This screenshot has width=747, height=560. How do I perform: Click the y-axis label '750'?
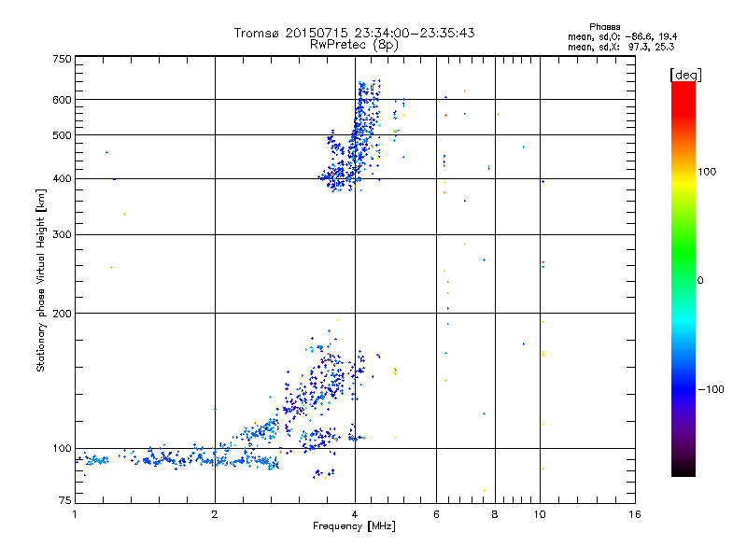[x=62, y=59]
